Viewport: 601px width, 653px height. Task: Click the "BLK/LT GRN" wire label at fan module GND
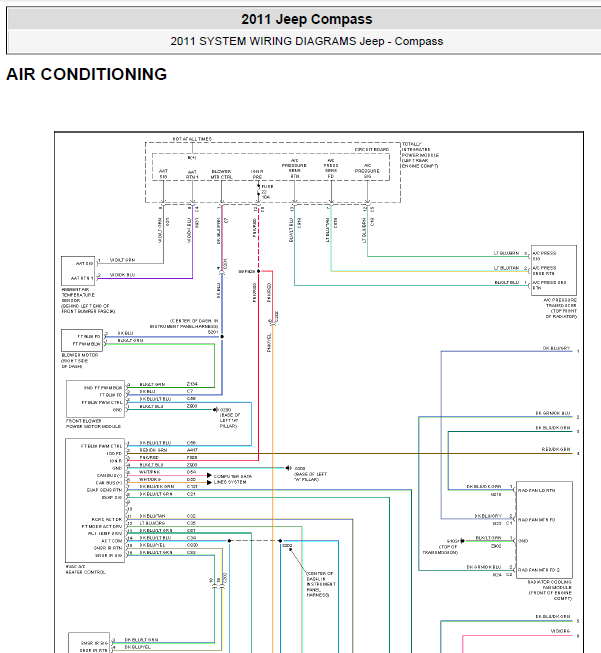point(489,538)
